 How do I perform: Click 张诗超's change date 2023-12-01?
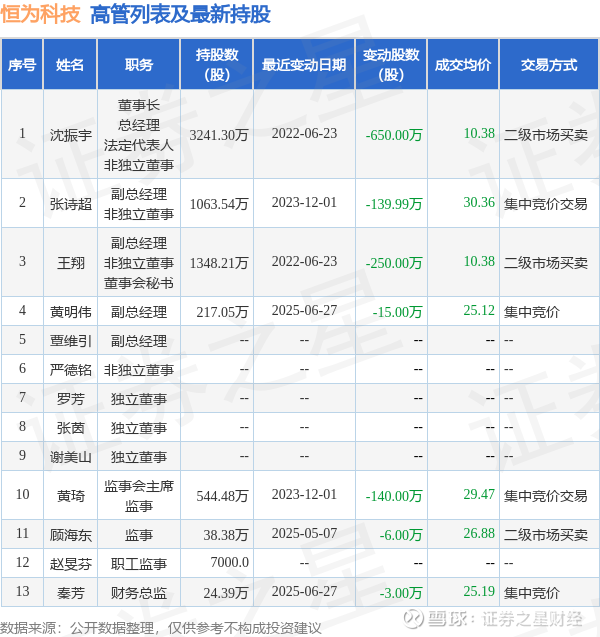click(304, 202)
